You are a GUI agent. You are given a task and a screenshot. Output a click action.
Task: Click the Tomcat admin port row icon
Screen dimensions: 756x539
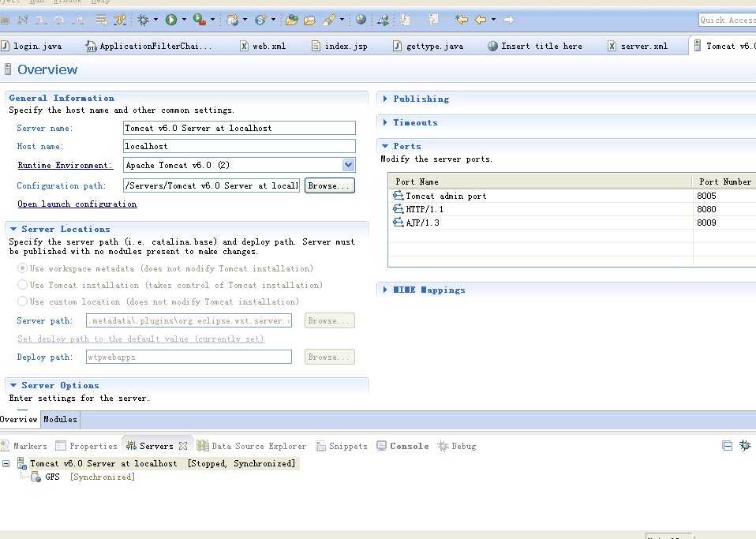[x=398, y=195]
